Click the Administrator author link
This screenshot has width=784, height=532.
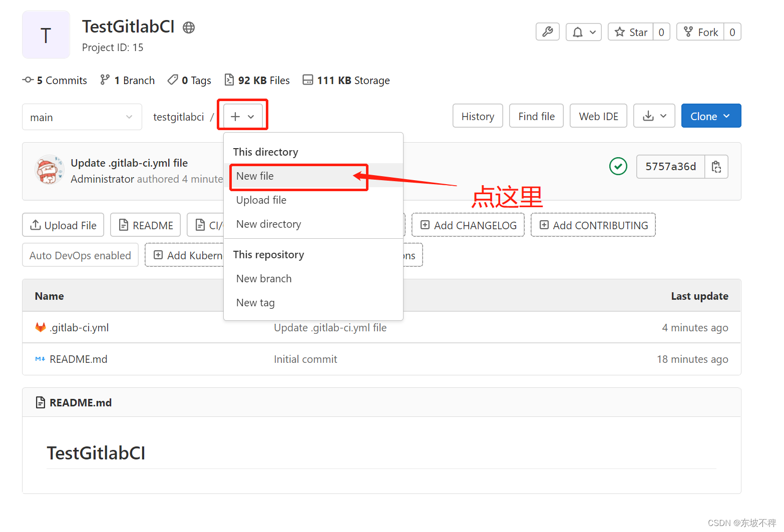tap(102, 179)
